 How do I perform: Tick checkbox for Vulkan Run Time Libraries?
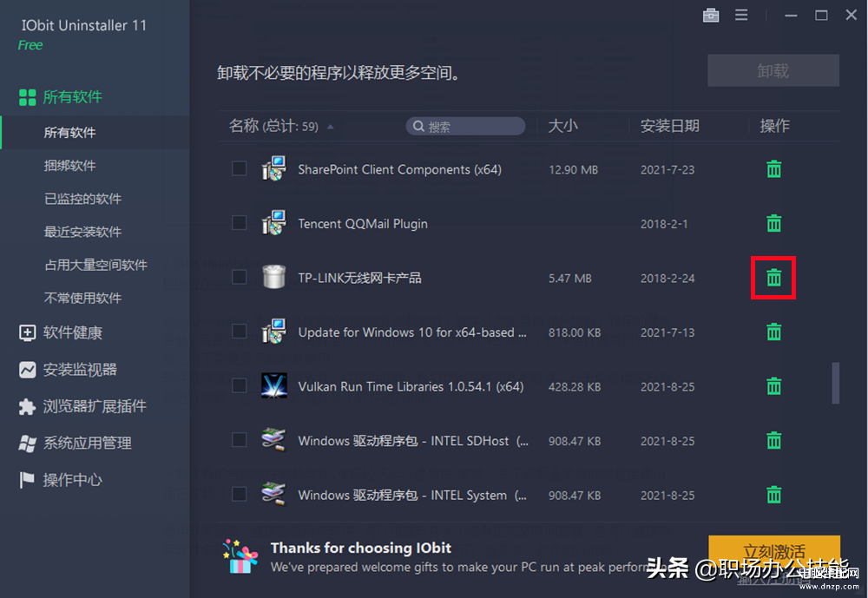240,385
